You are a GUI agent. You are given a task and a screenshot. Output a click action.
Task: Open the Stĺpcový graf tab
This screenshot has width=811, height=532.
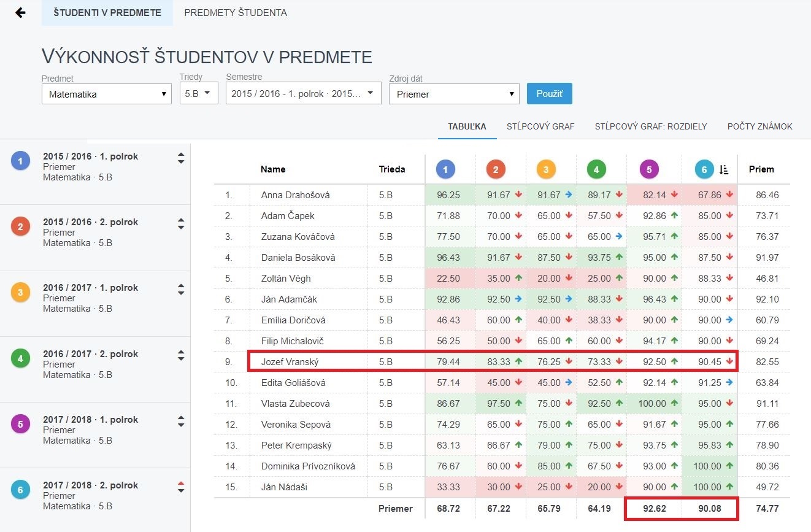tap(540, 126)
